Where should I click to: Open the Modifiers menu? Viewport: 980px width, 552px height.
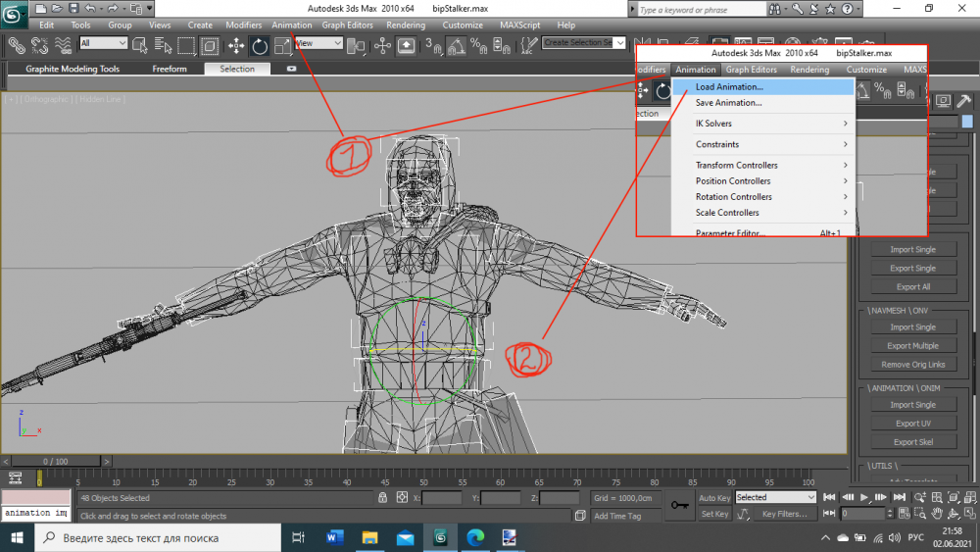(244, 25)
